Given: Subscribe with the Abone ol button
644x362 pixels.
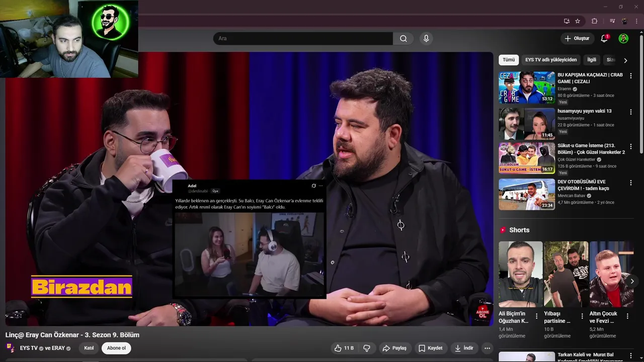Looking at the screenshot, I should click(116, 348).
